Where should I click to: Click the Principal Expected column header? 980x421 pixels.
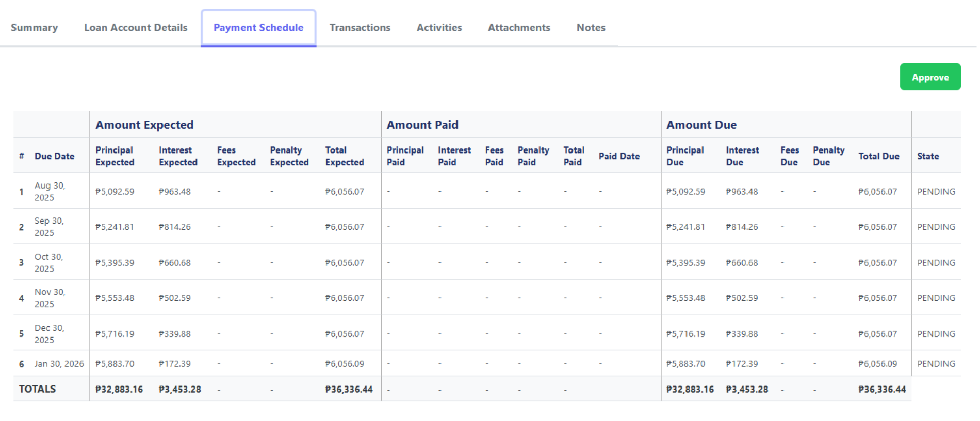click(x=115, y=156)
